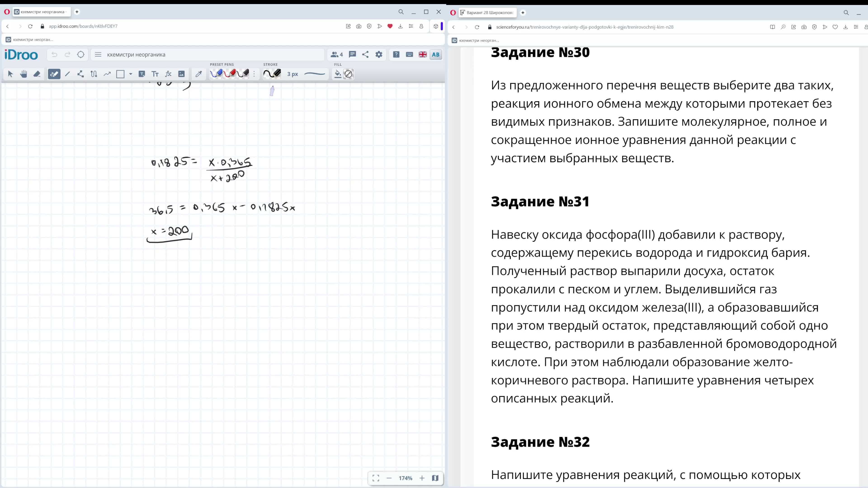
Task: Select the straight Line tool
Action: (67, 74)
